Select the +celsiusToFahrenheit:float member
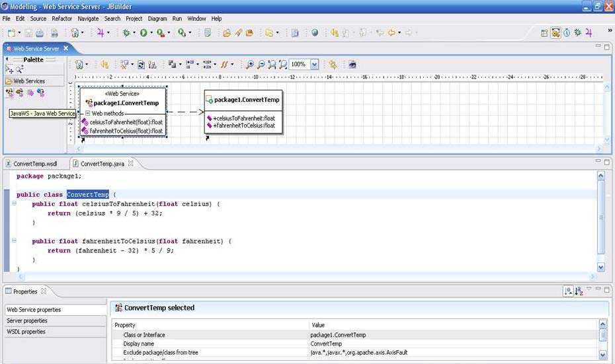The height and width of the screenshot is (364, 615). tap(243, 118)
